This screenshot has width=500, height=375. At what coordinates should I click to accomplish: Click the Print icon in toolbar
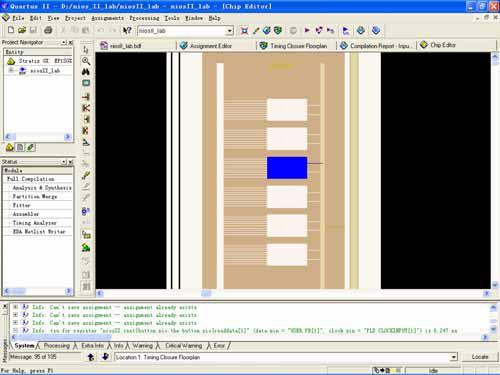coord(48,30)
